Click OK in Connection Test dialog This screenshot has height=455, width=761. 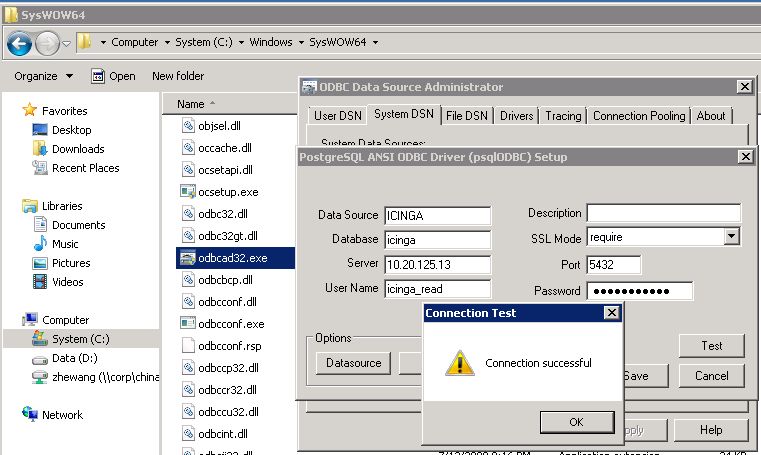point(576,422)
